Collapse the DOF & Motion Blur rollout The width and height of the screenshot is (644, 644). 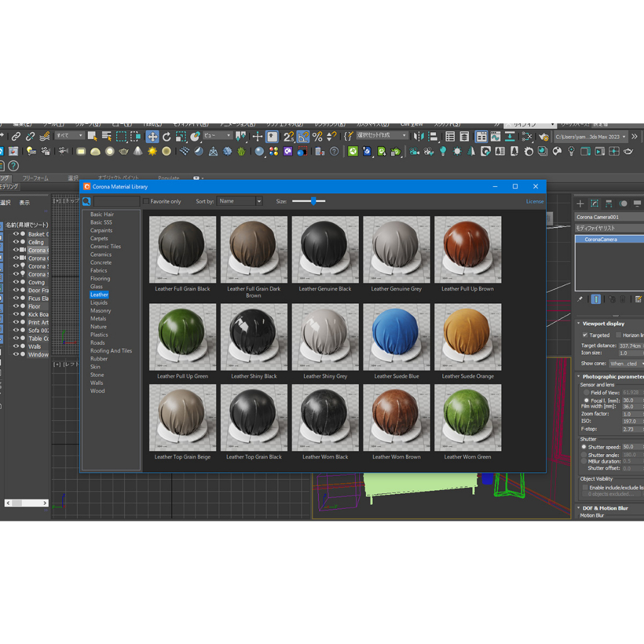pyautogui.click(x=579, y=508)
